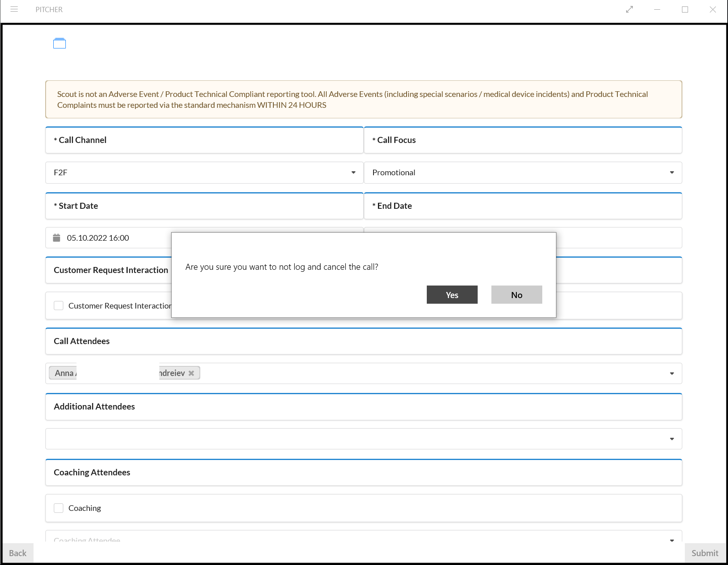Viewport: 728px width, 565px height.
Task: Open the Coaching Attendee dropdown
Action: (671, 540)
